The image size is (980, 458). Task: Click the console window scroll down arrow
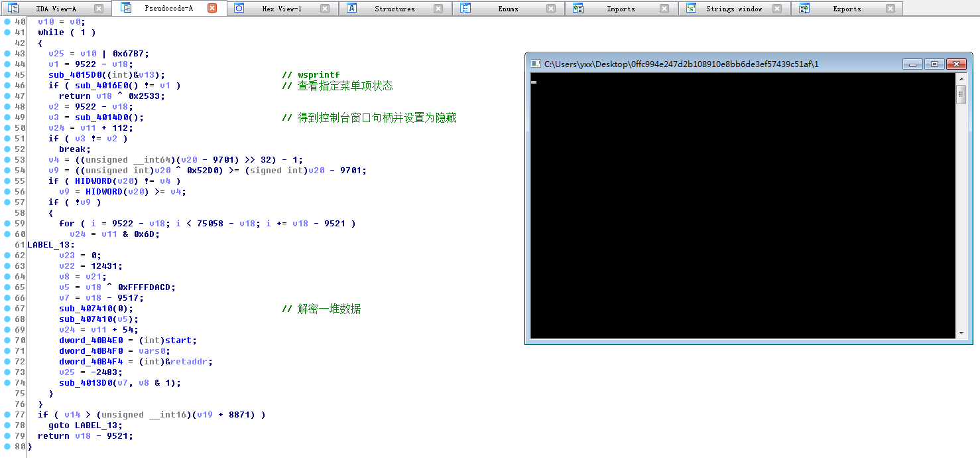(x=961, y=333)
